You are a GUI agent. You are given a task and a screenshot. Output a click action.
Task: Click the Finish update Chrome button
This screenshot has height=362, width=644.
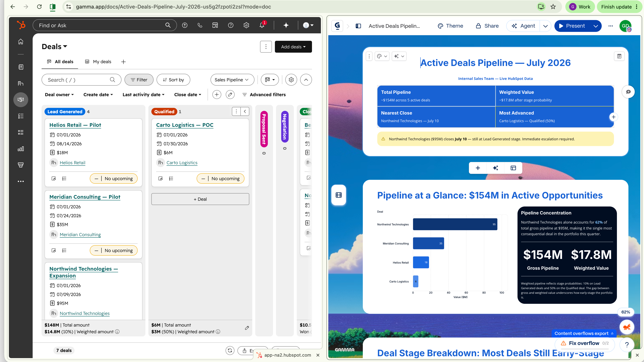pos(619,7)
